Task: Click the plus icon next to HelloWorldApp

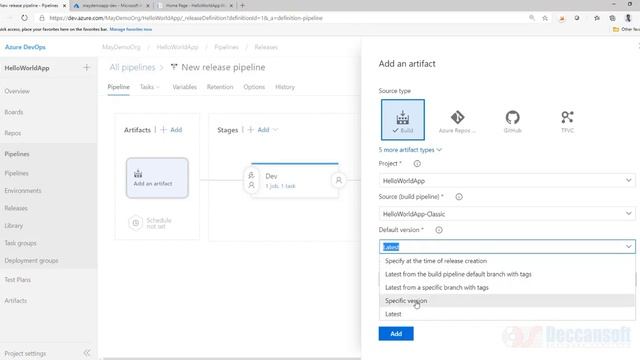Action: (x=87, y=68)
